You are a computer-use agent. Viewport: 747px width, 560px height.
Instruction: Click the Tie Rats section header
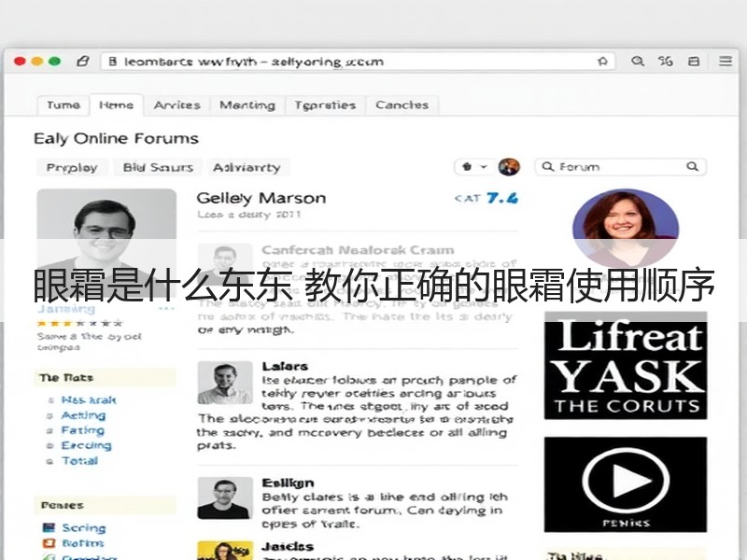tap(105, 378)
